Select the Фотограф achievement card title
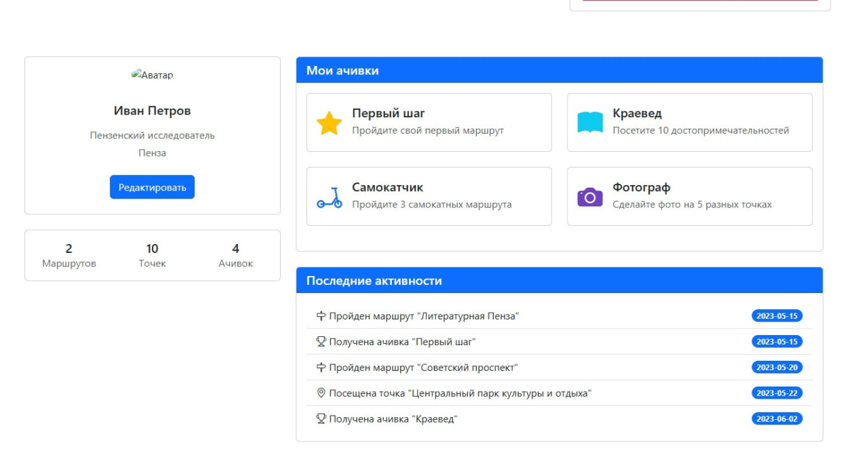The width and height of the screenshot is (868, 453). click(641, 188)
